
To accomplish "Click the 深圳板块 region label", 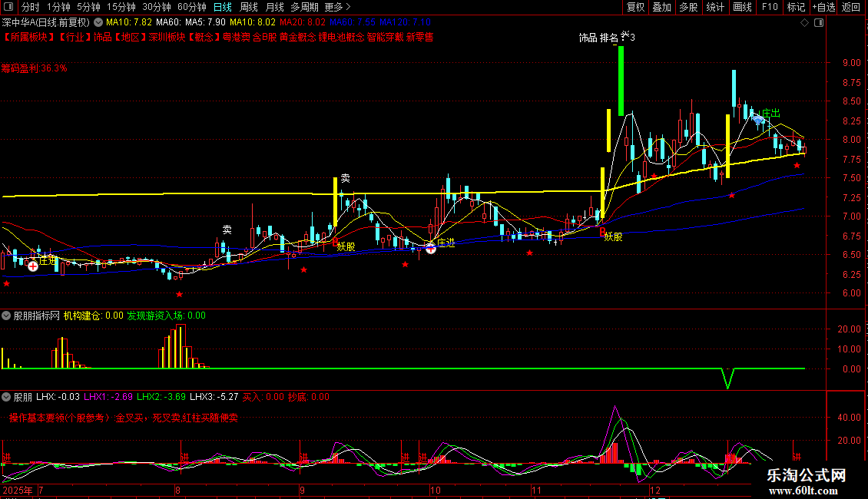I will tap(167, 37).
